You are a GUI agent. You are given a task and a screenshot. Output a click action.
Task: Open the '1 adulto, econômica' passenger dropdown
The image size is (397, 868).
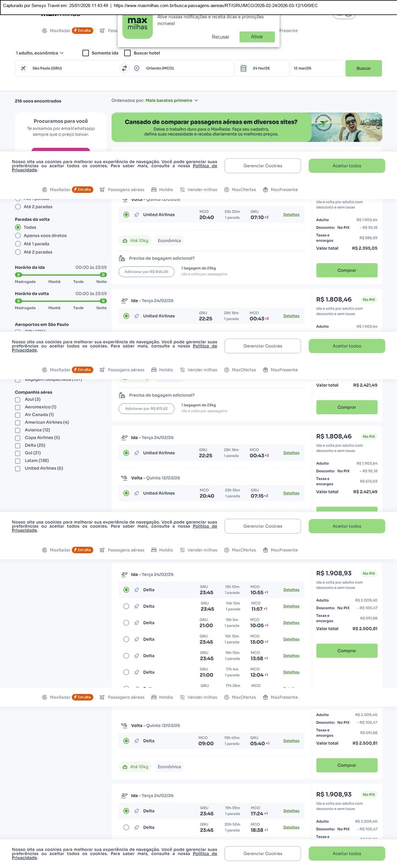tap(40, 53)
